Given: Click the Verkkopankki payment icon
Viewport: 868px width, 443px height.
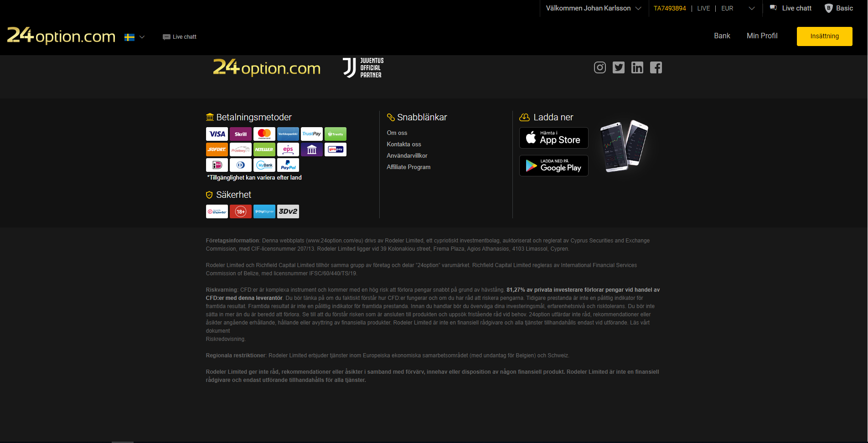Looking at the screenshot, I should click(288, 134).
